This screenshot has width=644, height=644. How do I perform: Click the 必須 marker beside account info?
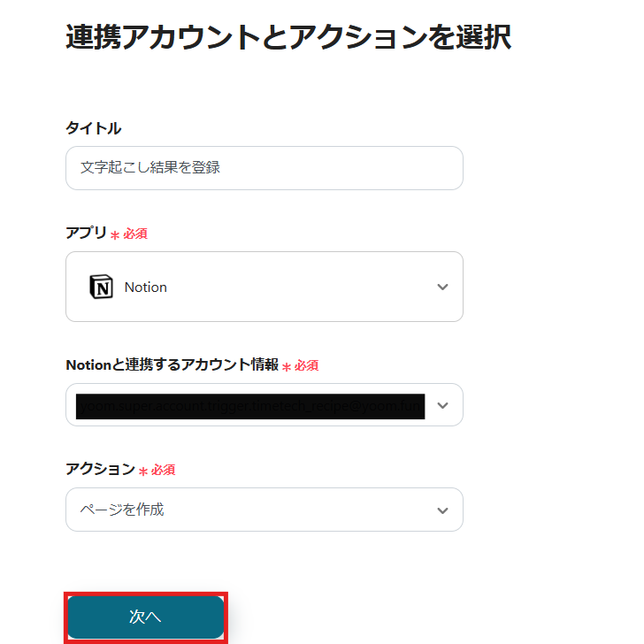(307, 365)
